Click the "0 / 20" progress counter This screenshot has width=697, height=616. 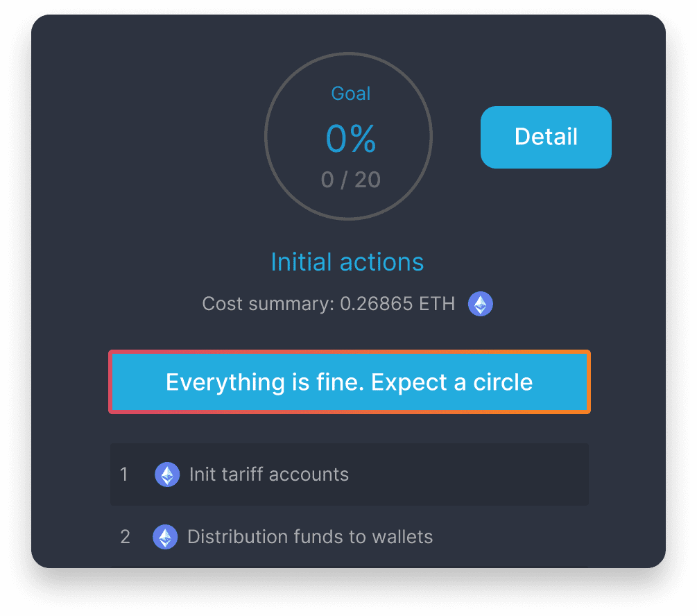(351, 180)
